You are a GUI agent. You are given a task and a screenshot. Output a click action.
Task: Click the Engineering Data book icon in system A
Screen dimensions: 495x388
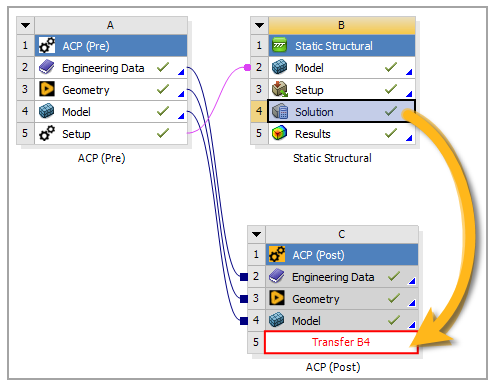(x=46, y=67)
